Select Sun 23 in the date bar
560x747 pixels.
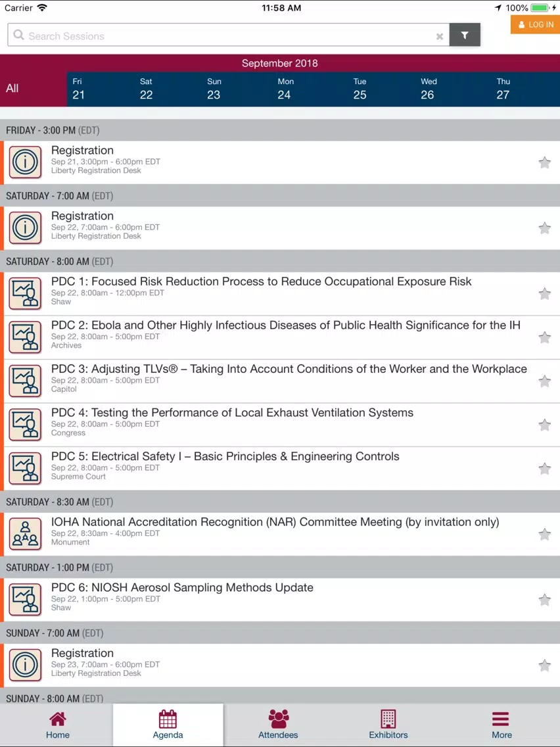tap(214, 89)
